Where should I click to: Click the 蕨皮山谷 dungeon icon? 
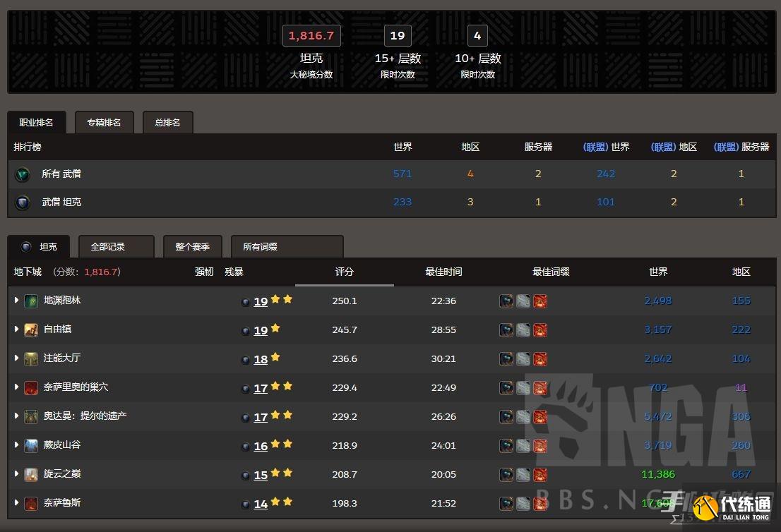31,446
